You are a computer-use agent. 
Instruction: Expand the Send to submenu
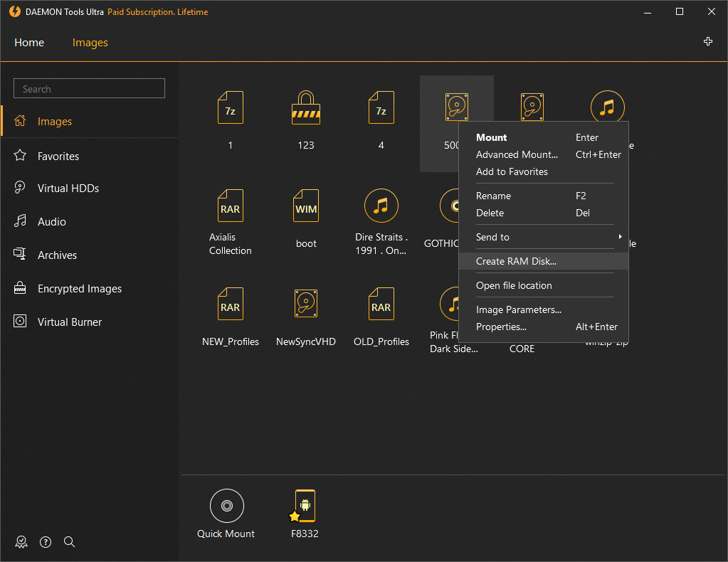tap(543, 237)
